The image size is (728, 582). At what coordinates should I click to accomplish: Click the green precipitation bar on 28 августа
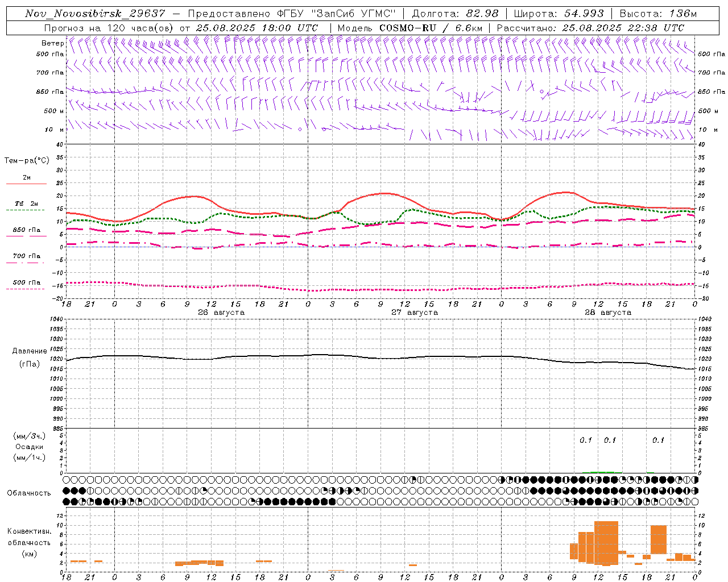tap(602, 472)
